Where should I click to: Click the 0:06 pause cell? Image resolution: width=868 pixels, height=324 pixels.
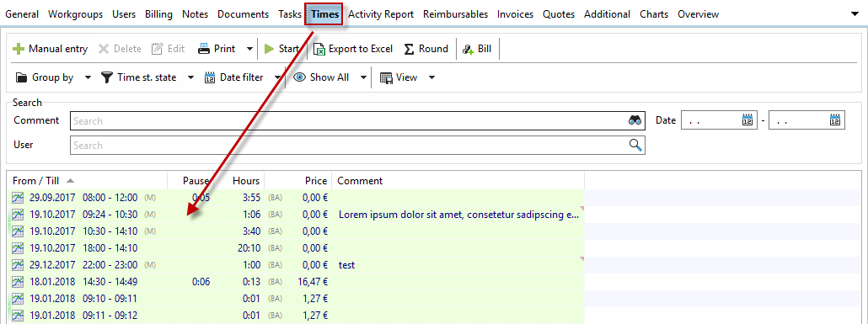click(201, 282)
